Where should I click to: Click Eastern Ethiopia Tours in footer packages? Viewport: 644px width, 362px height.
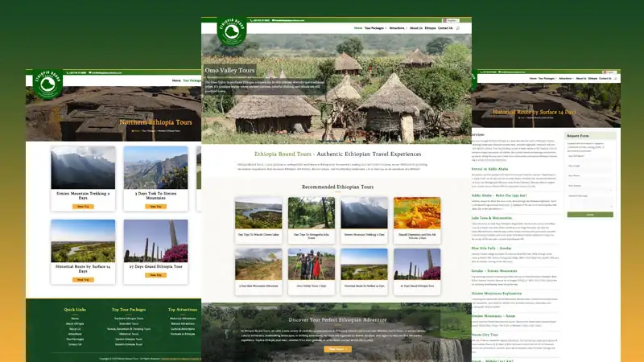[129, 344]
